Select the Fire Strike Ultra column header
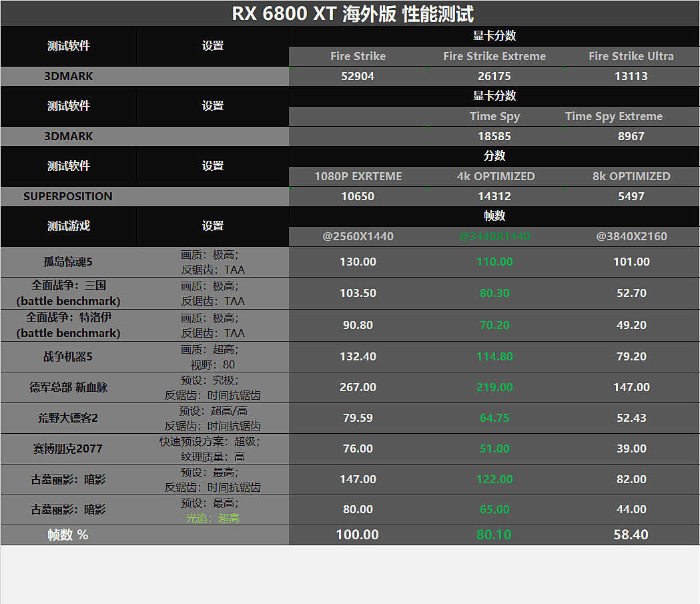Screen dimensions: 700x604 click(x=631, y=56)
